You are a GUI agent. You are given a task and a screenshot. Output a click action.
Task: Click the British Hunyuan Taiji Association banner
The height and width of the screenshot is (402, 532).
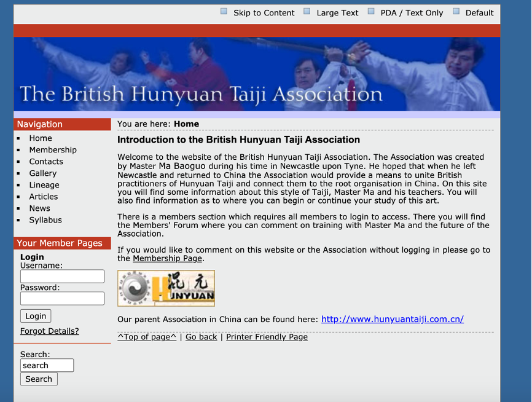(257, 74)
